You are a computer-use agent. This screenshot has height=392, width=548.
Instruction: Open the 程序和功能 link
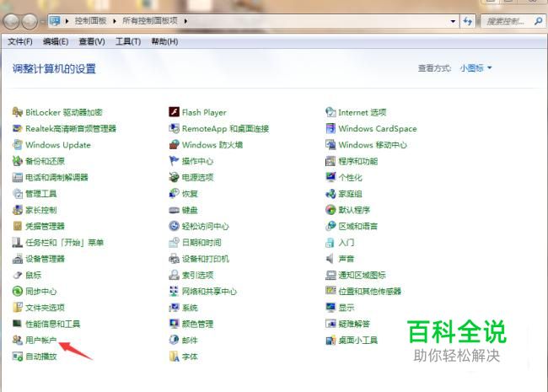click(x=357, y=161)
